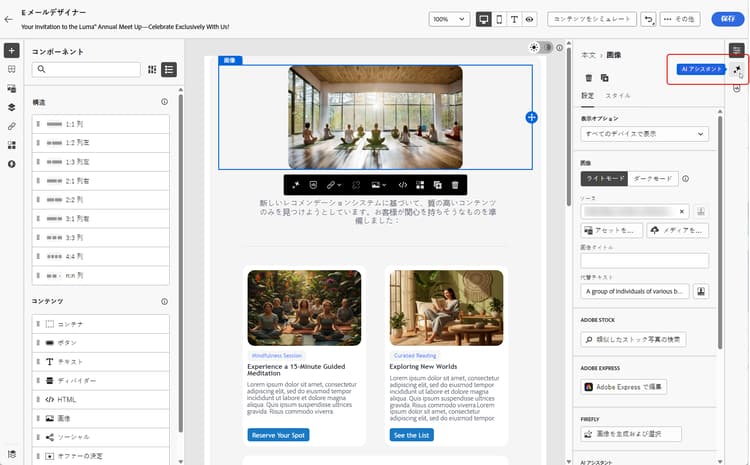The image size is (750, 465).
Task: Open the AI アシスタント sparkle icon on right rail
Action: point(737,70)
